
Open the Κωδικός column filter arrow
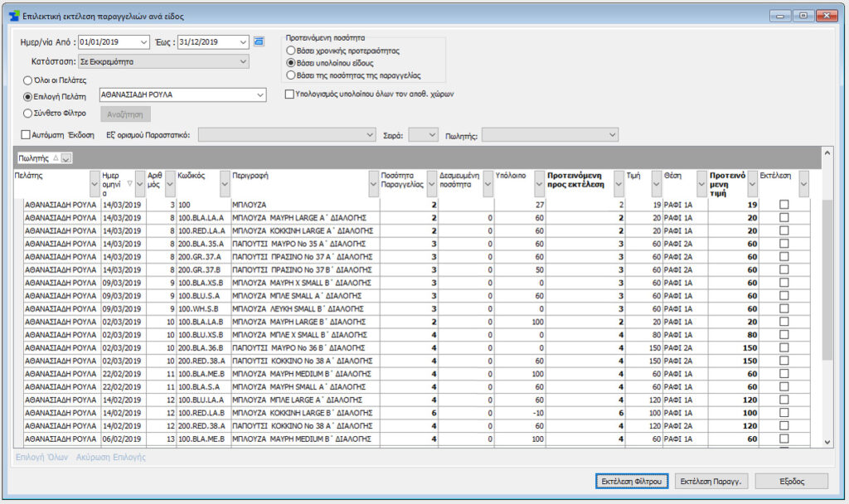tap(226, 185)
